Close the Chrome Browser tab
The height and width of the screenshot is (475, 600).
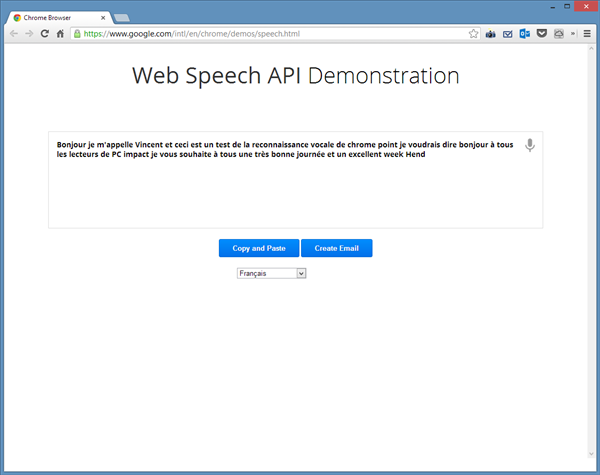pos(103,18)
